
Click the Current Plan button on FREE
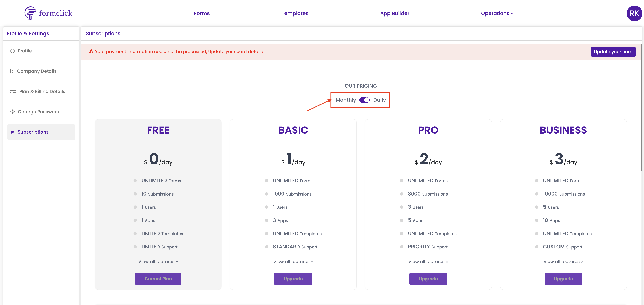158,279
